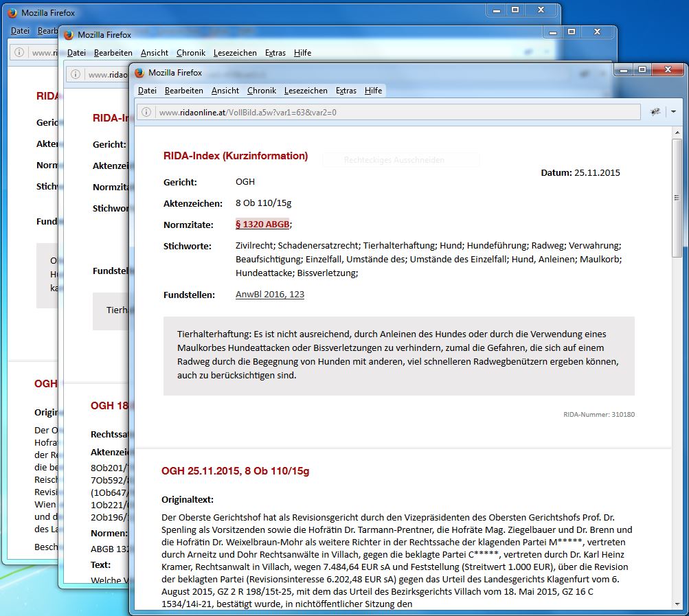Click the Stichworte label in front window
689x616 pixels.
pos(187,246)
